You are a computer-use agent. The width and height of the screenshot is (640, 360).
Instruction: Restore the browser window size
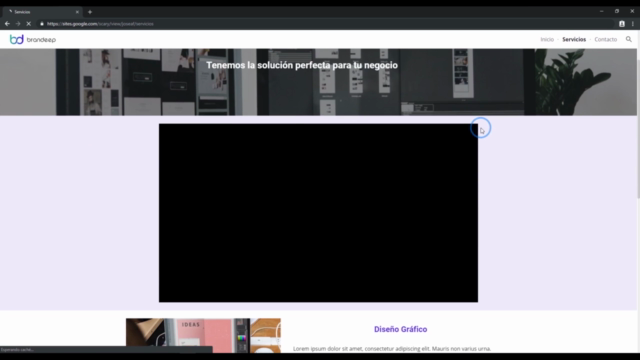point(617,11)
